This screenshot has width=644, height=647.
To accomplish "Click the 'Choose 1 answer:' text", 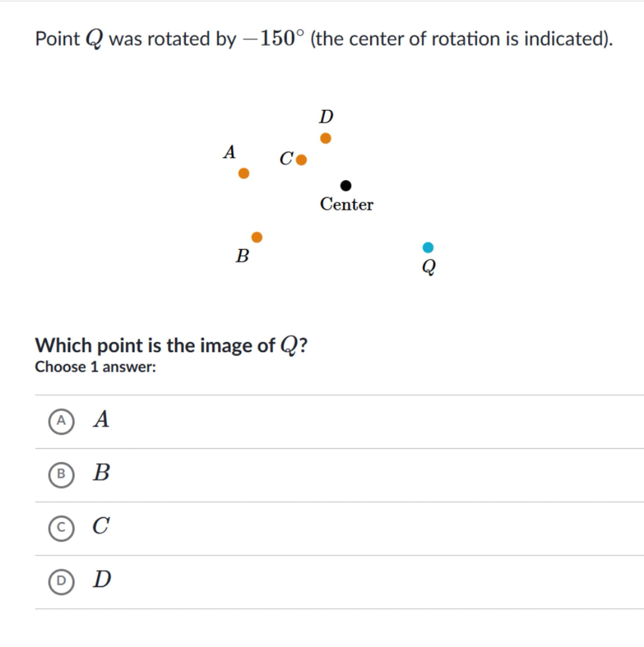I will (x=95, y=367).
